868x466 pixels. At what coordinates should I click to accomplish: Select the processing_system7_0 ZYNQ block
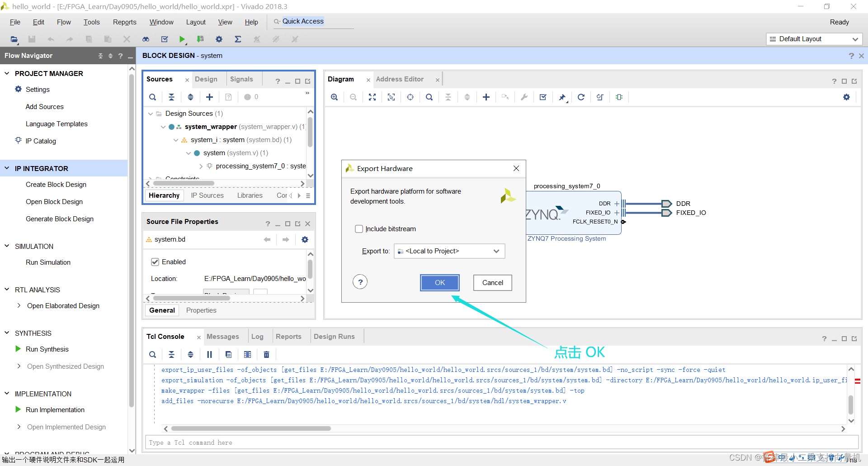(x=574, y=213)
